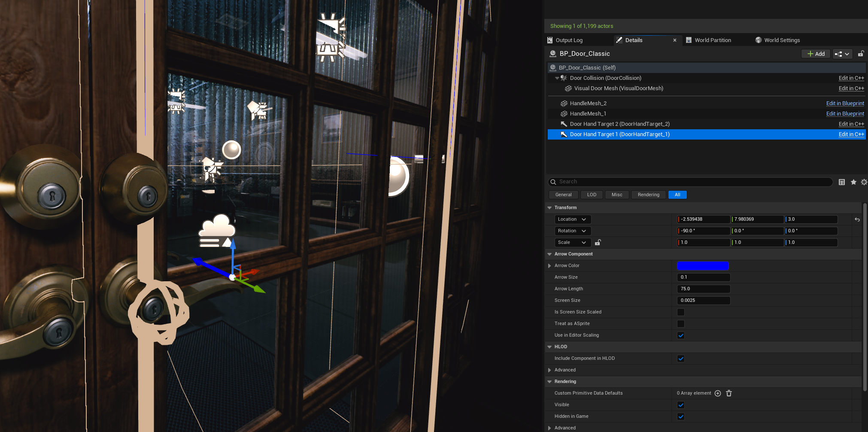This screenshot has height=432, width=868.
Task: Click Edit in Blueprint for HandleMesh_2
Action: pos(845,103)
